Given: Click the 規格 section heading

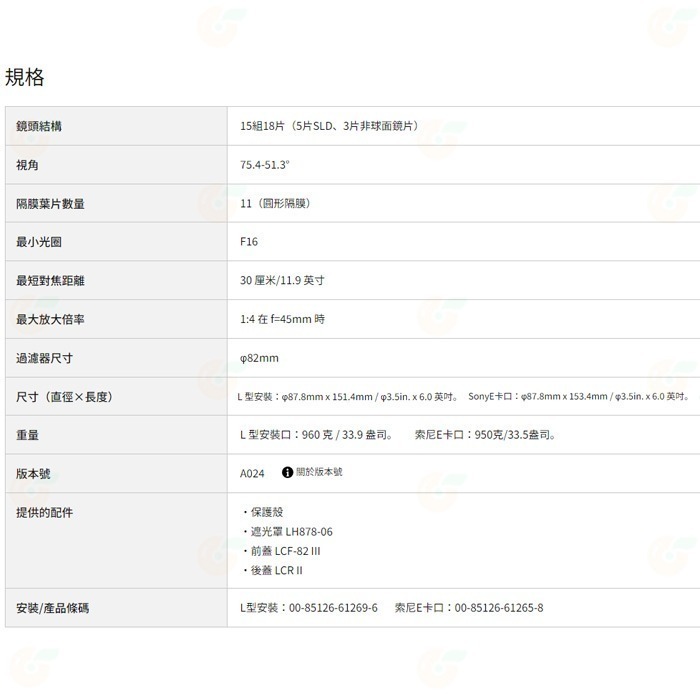Looking at the screenshot, I should pyautogui.click(x=25, y=78).
